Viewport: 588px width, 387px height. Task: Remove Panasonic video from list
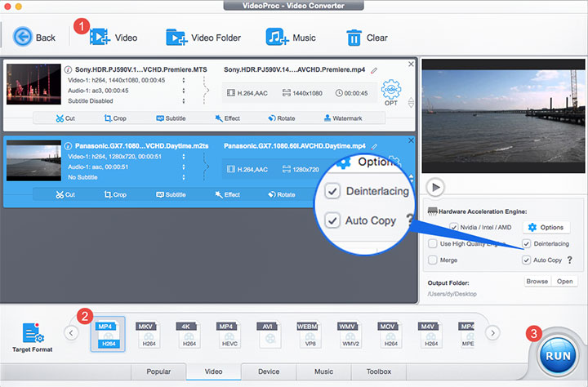(x=411, y=140)
